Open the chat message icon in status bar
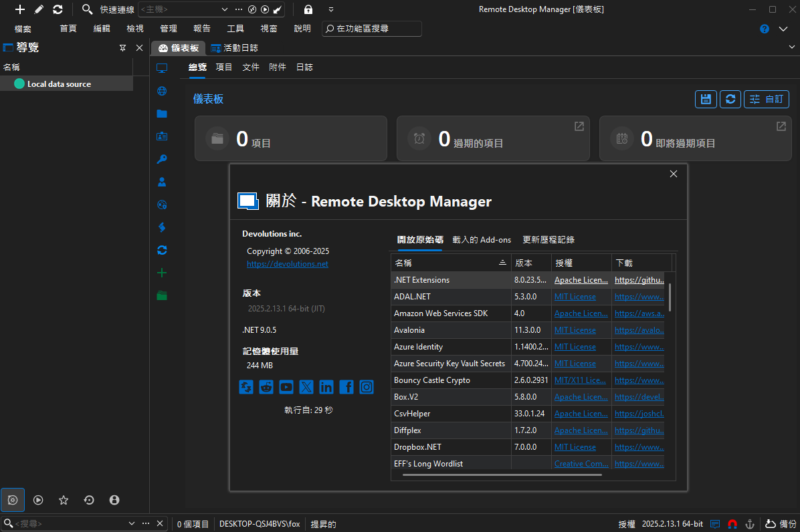This screenshot has height=532, width=800. (715, 524)
